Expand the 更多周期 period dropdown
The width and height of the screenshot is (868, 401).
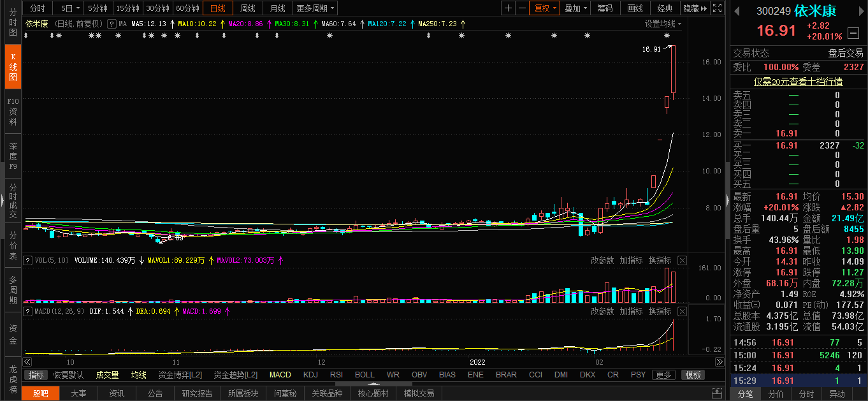315,8
